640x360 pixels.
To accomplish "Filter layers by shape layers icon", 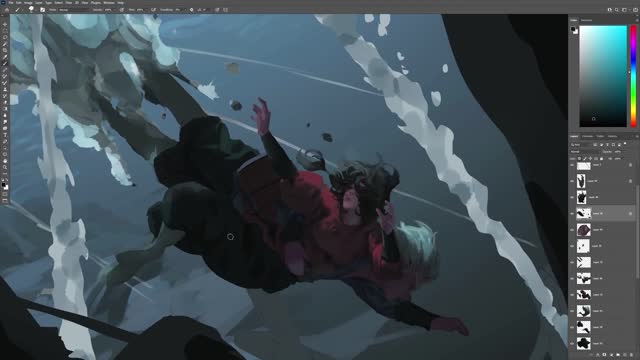I will (613, 144).
